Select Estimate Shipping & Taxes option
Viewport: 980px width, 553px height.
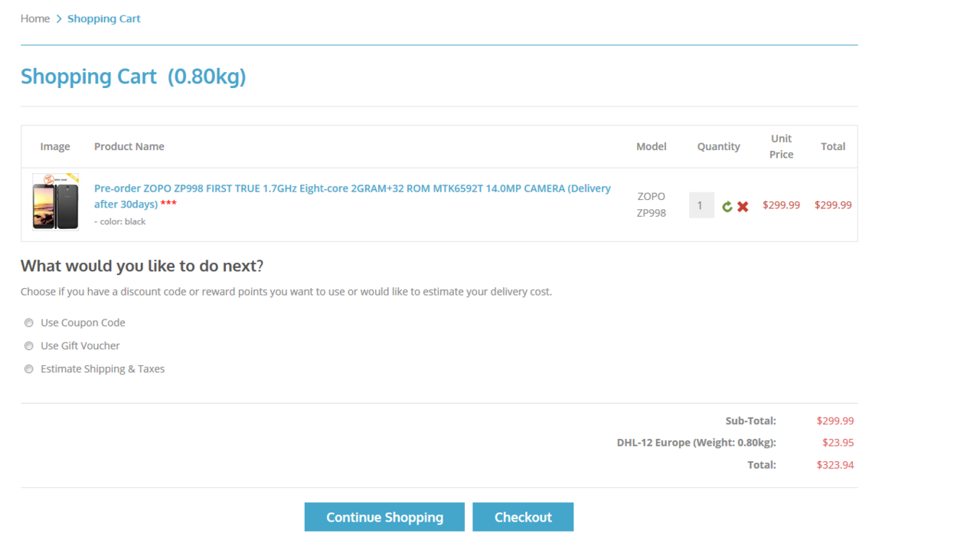pos(29,368)
